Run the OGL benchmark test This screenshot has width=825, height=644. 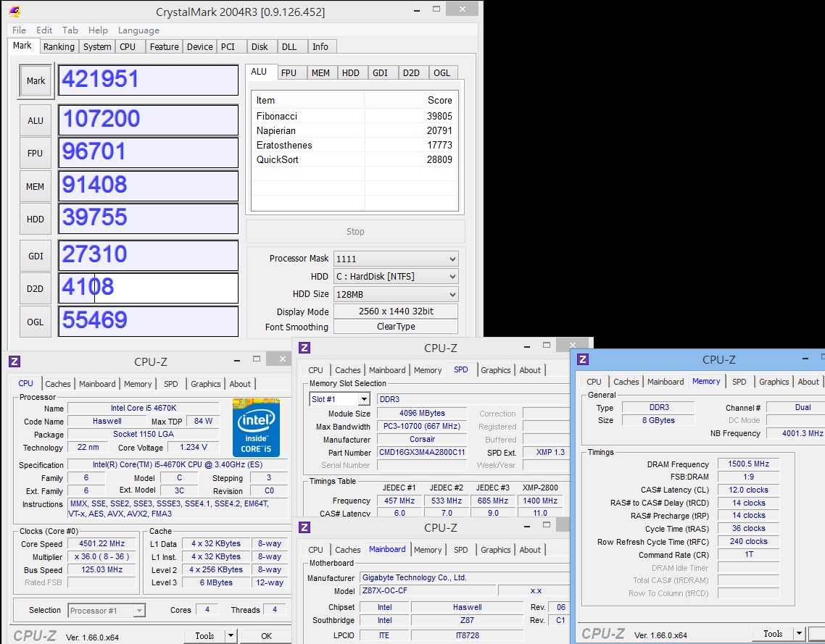click(36, 322)
